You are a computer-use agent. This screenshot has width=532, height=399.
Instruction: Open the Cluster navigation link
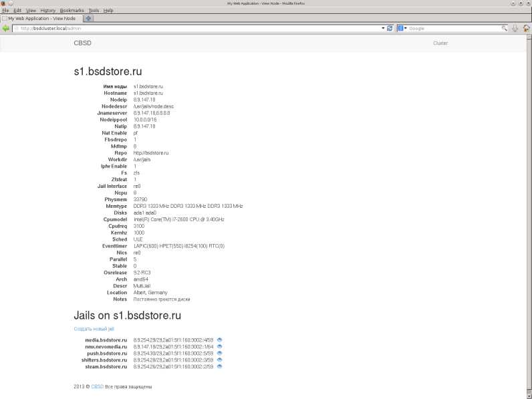pyautogui.click(x=440, y=43)
